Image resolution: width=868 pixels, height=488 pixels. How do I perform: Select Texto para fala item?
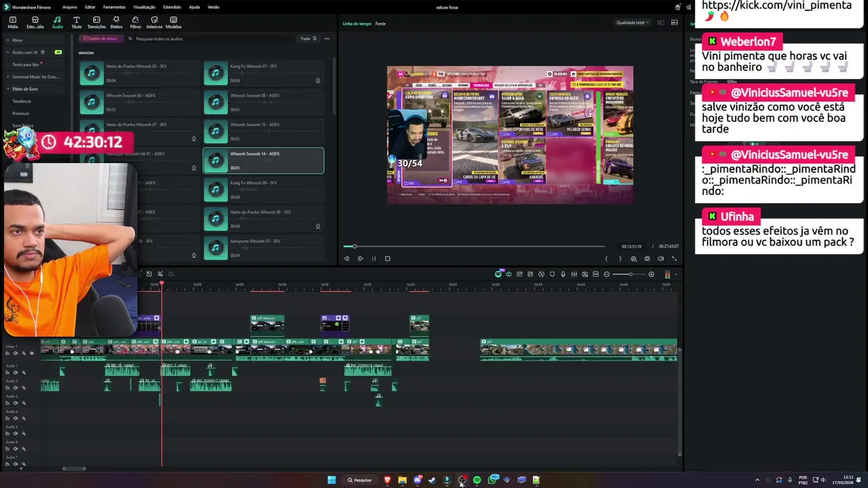[x=26, y=64]
